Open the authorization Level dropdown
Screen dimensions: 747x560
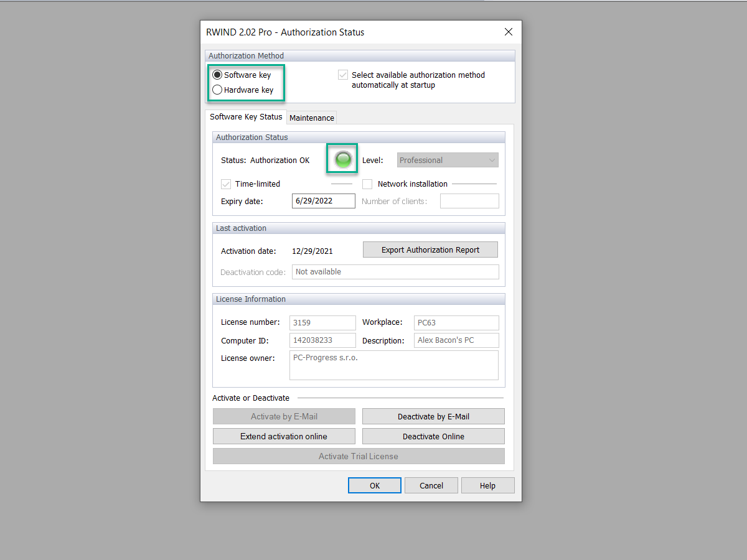pos(491,160)
